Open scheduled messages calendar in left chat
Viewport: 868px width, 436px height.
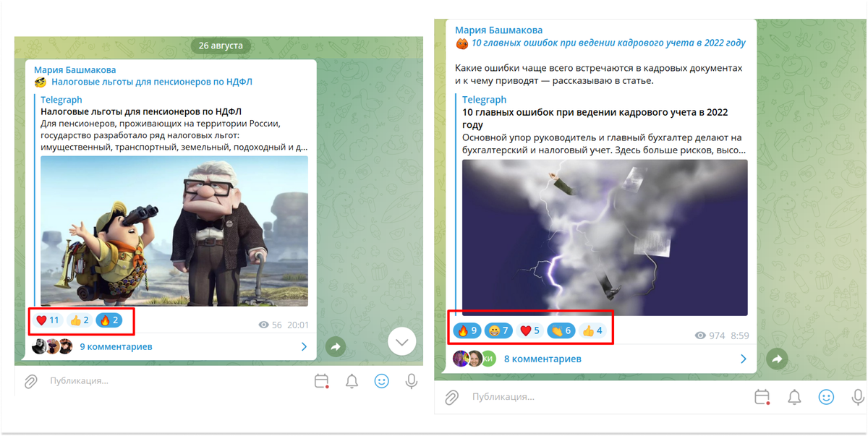click(322, 381)
